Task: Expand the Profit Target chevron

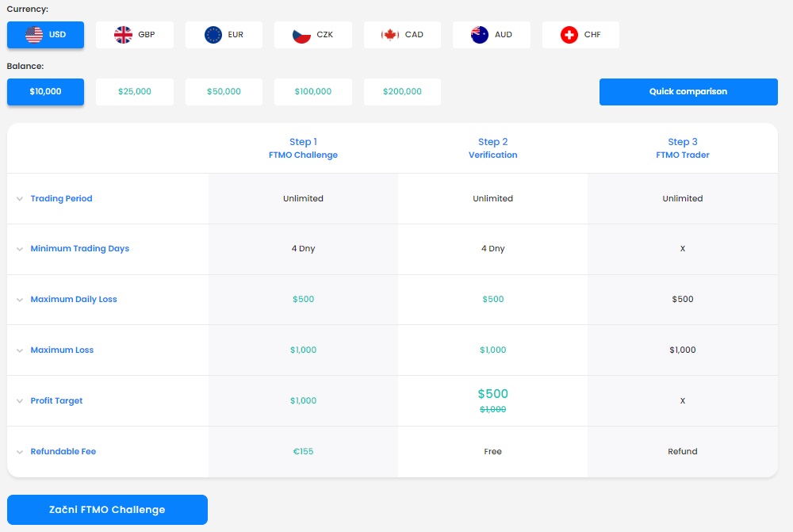Action: (x=20, y=400)
